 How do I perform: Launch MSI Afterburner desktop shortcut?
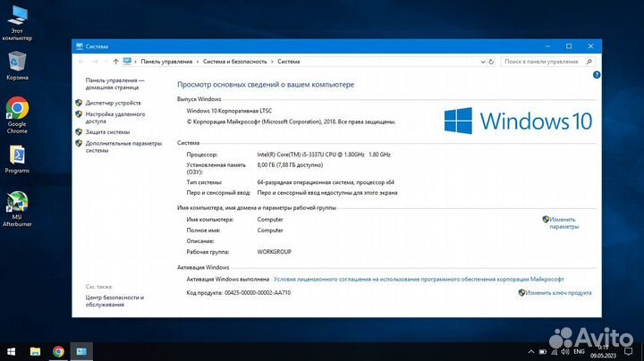click(x=17, y=209)
